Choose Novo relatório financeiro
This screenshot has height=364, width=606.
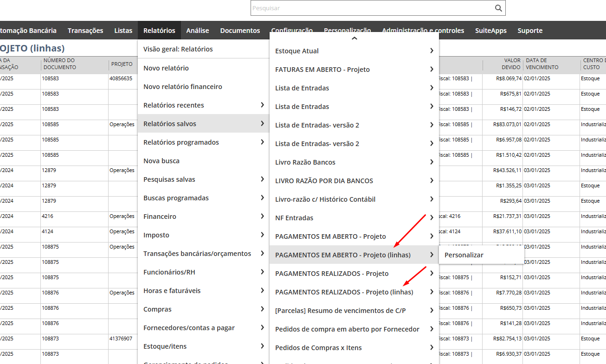point(183,87)
